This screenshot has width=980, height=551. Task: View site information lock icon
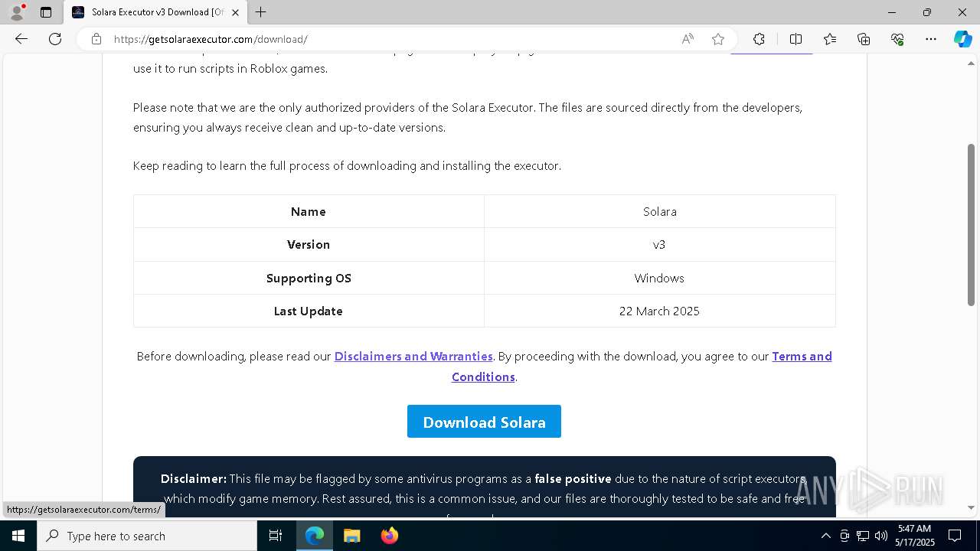click(x=96, y=39)
